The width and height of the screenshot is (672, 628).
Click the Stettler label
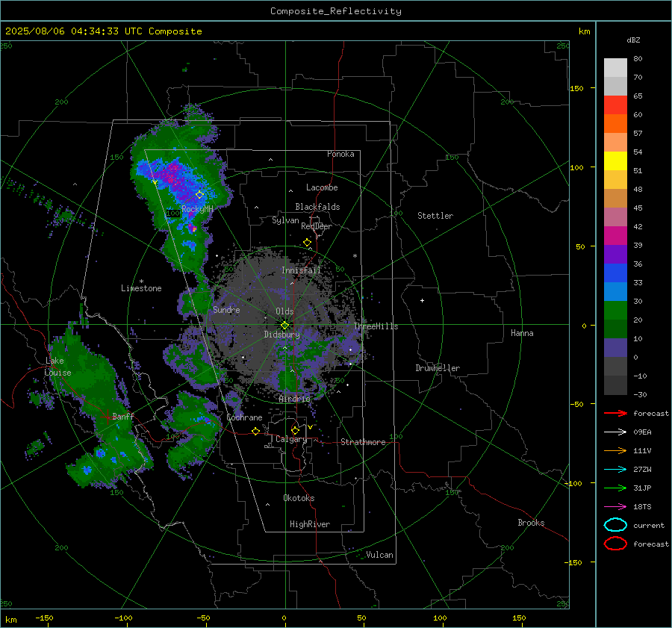435,216
